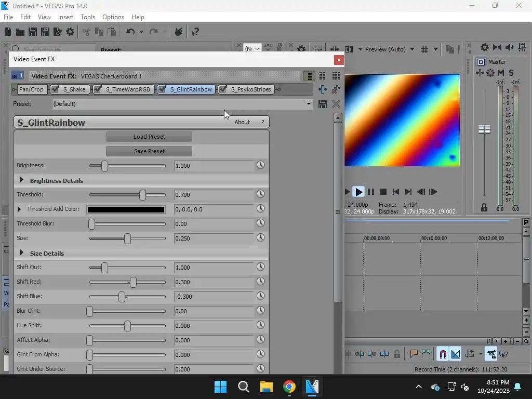Lock the Master fader channels
Image resolution: width=532 pixels, height=399 pixels.
point(484,208)
